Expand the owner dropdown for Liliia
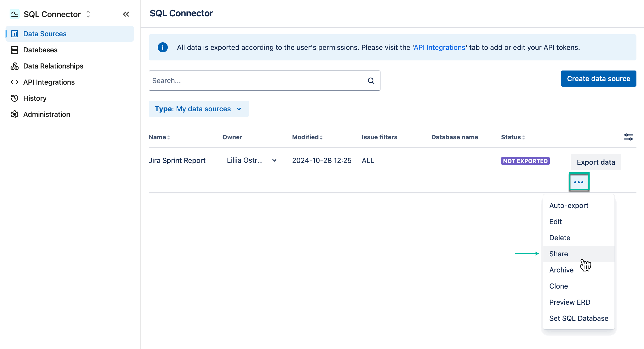This screenshot has width=644, height=349. click(274, 160)
